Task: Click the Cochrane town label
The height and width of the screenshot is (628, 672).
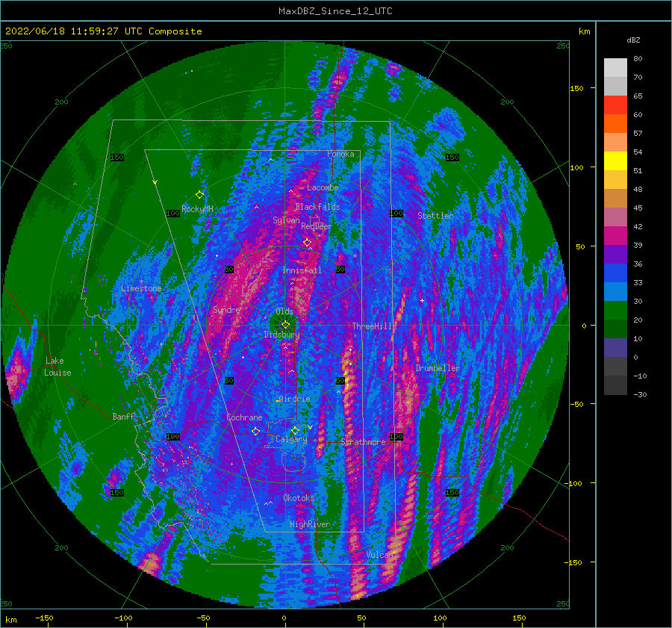Action: (244, 417)
